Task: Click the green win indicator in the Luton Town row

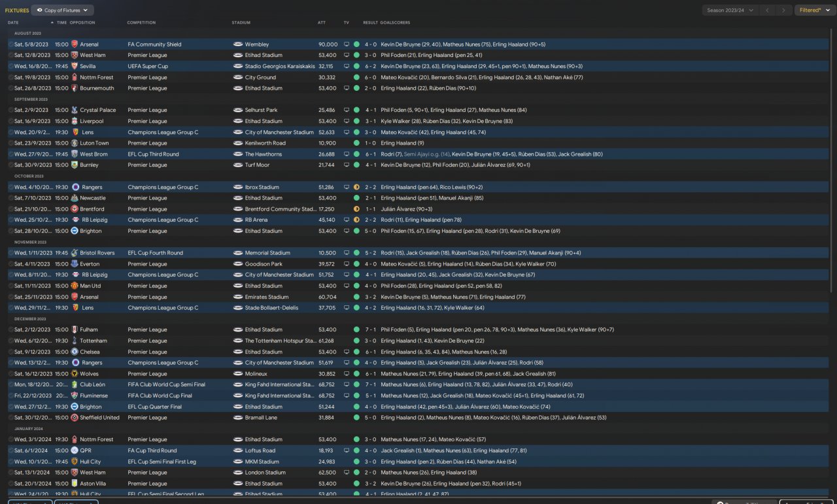Action: (356, 143)
